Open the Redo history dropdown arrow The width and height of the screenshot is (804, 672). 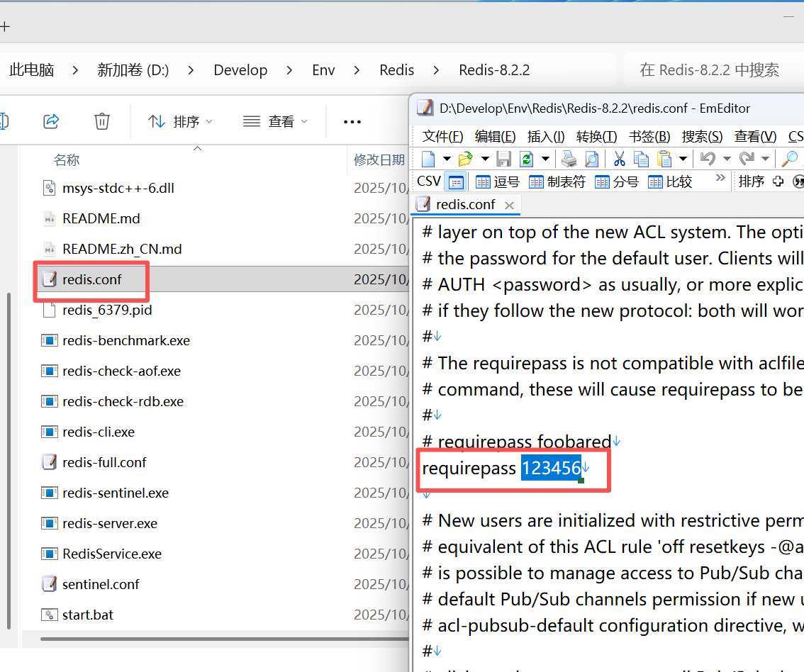click(765, 159)
